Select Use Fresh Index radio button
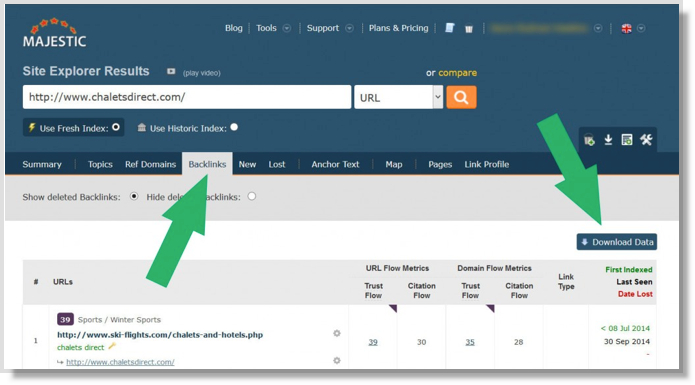695x385 pixels. [116, 128]
